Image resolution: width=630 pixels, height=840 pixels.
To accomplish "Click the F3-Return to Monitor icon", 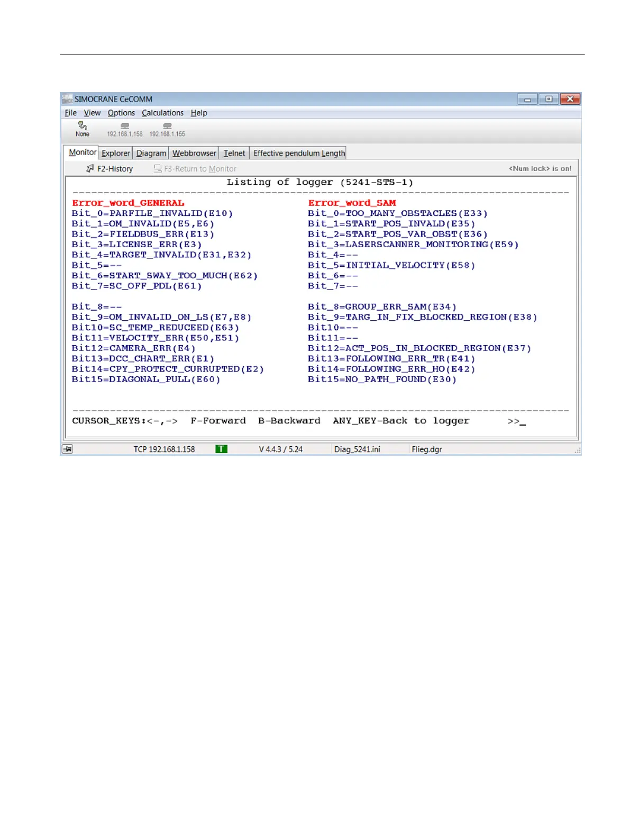I will click(x=158, y=169).
